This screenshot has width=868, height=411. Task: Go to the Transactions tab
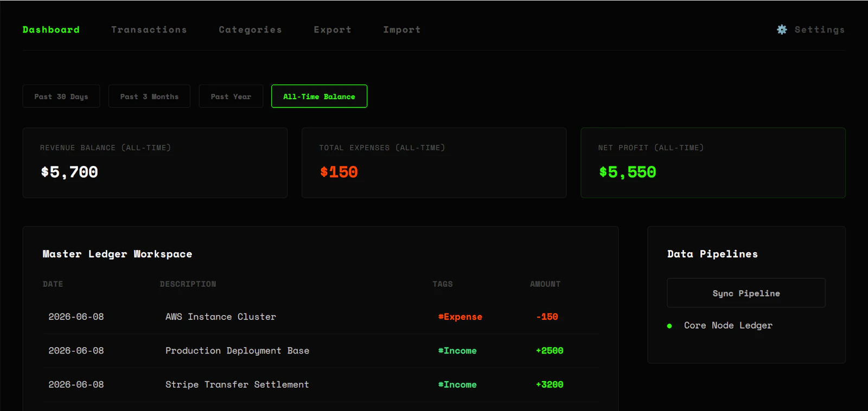click(149, 30)
